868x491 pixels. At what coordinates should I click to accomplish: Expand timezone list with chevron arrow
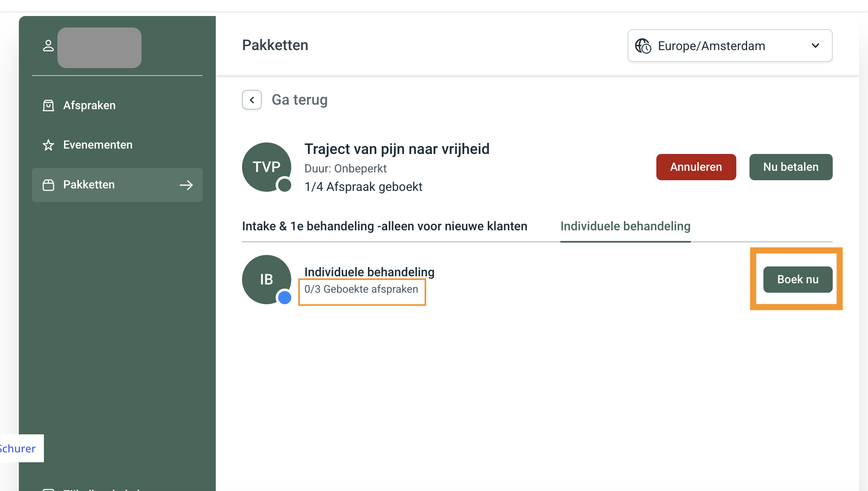(815, 46)
